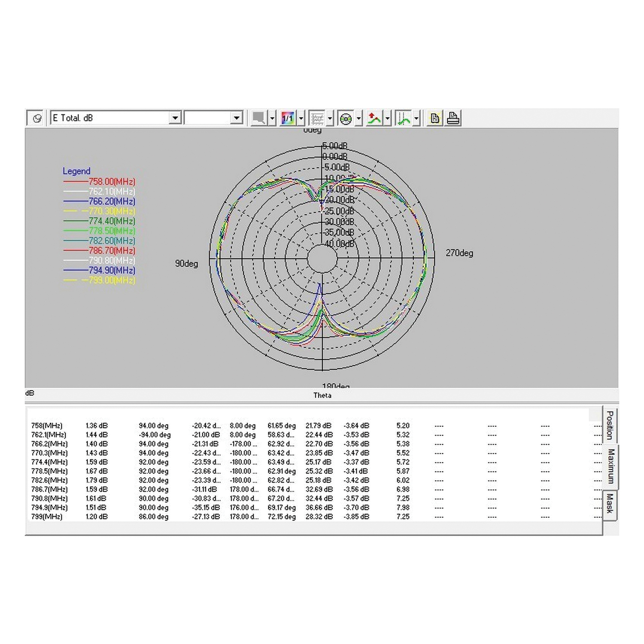Viewport: 644px width, 644px height.
Task: Switch to the Position tab
Action: (x=610, y=425)
